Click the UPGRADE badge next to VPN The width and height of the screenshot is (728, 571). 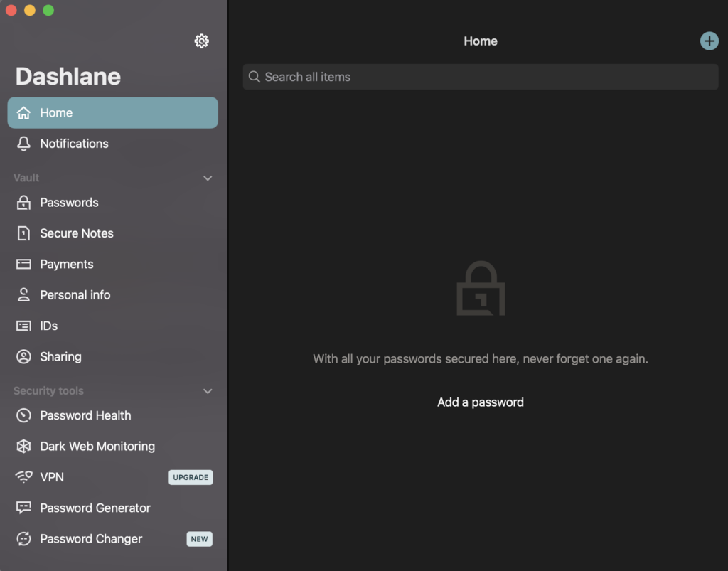(x=191, y=477)
